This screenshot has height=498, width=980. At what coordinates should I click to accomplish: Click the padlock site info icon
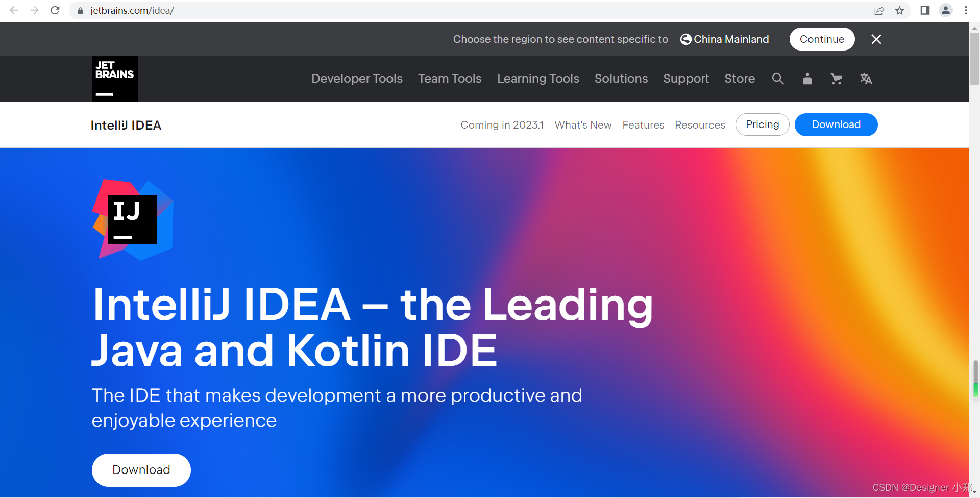[x=80, y=11]
